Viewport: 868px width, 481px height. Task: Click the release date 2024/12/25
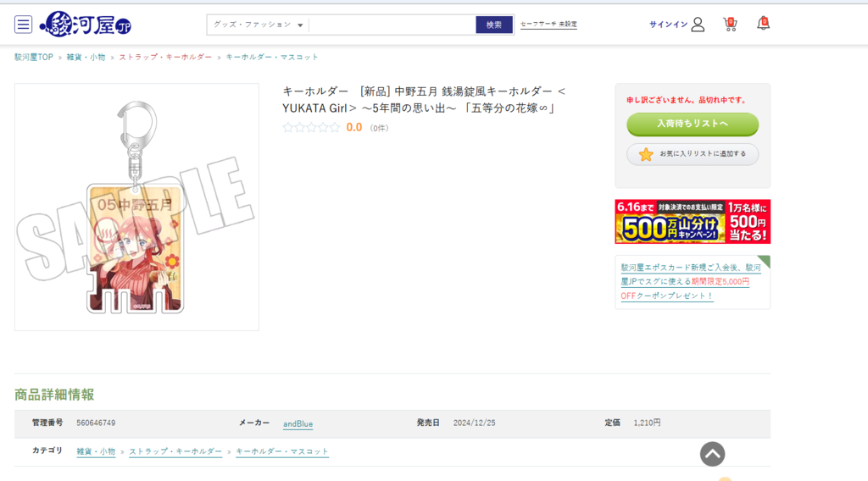pos(475,423)
